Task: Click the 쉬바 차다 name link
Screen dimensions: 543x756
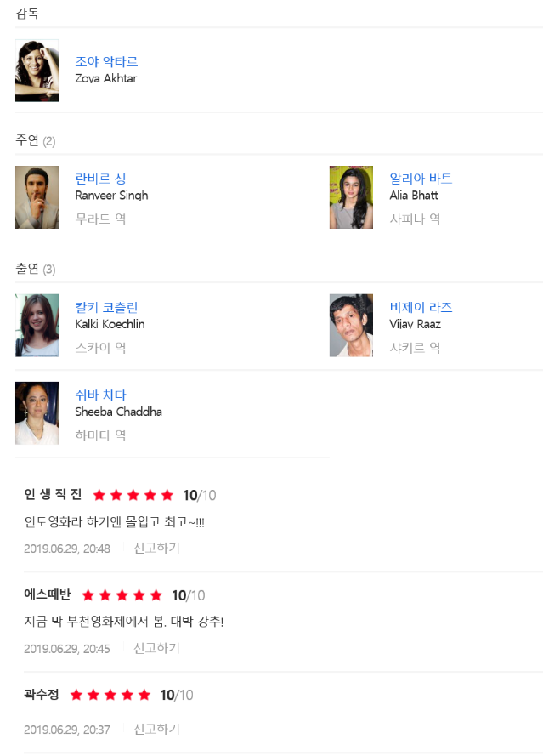Action: [x=100, y=395]
